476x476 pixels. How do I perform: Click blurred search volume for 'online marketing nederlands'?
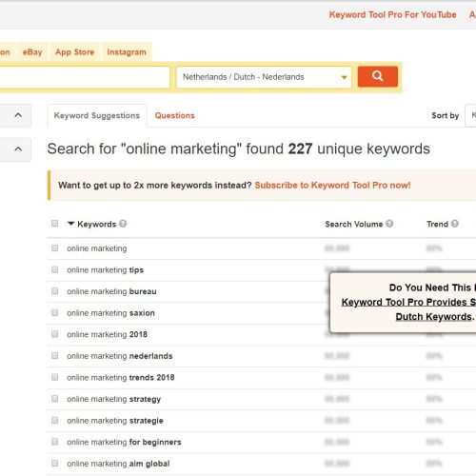[x=337, y=356]
